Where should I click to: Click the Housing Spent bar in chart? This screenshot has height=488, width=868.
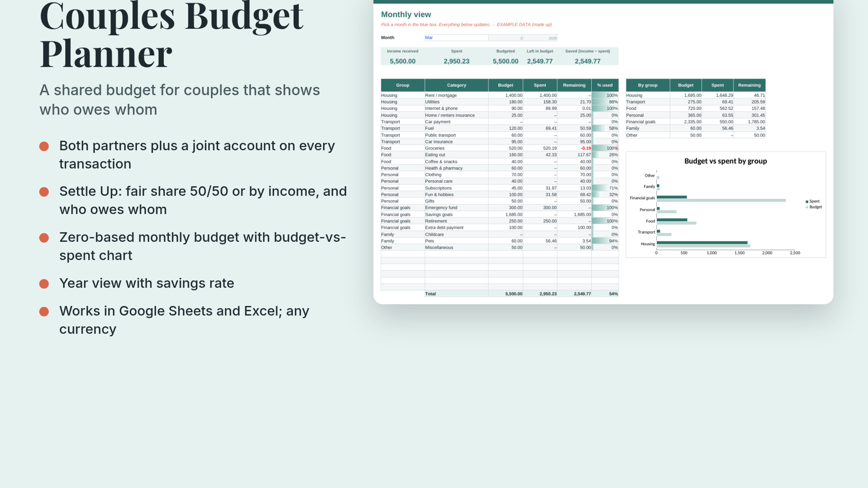pos(702,242)
